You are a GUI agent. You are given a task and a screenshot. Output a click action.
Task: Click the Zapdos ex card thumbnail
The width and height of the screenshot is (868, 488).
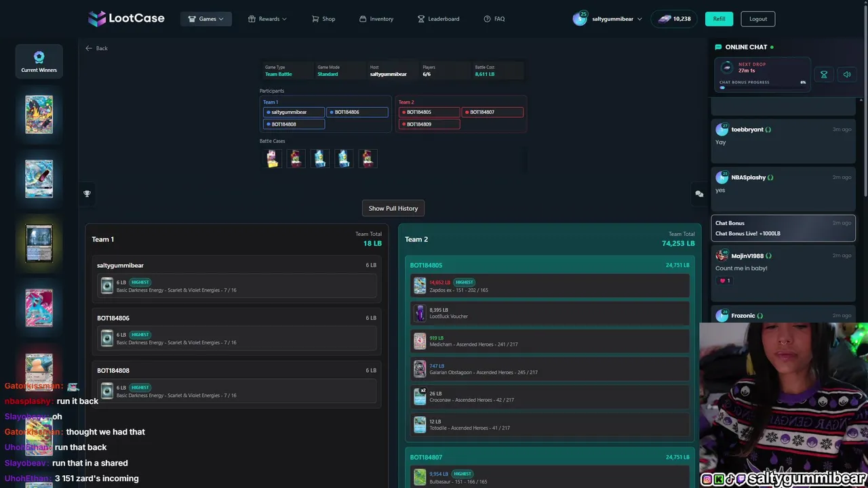[420, 286]
